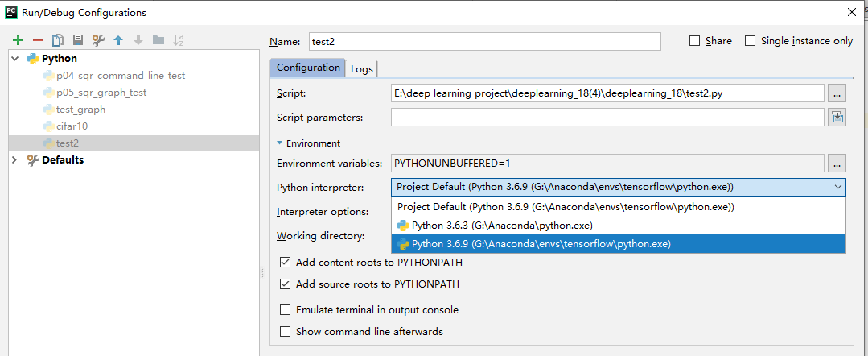Click the Python interpreter combo box

pyautogui.click(x=619, y=187)
